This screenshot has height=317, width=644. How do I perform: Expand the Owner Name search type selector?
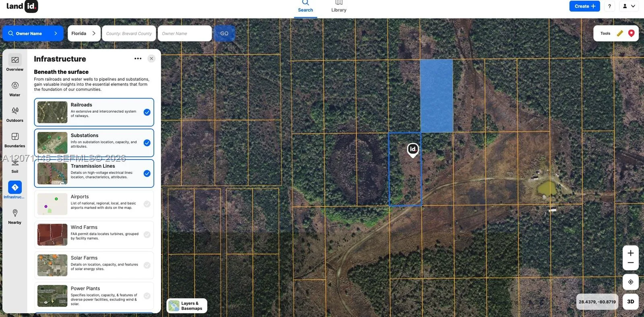33,33
